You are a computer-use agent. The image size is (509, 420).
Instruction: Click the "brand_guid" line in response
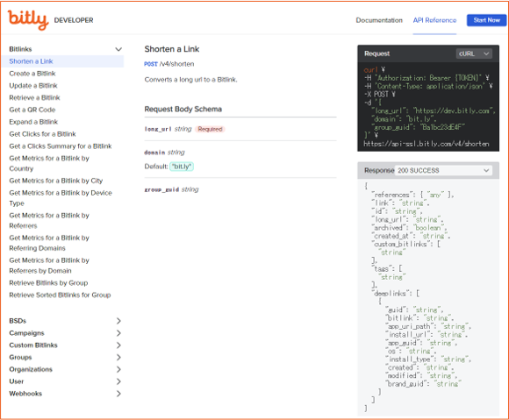423,384
